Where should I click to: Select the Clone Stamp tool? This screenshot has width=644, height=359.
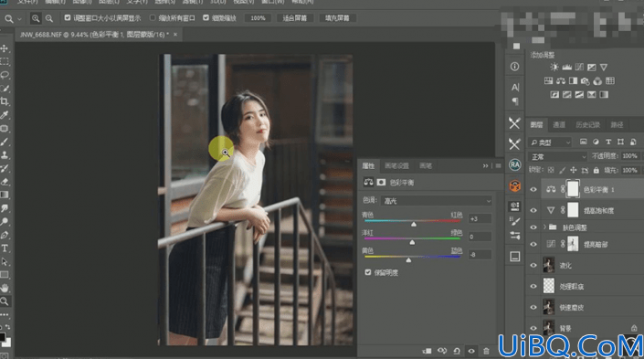pos(5,155)
